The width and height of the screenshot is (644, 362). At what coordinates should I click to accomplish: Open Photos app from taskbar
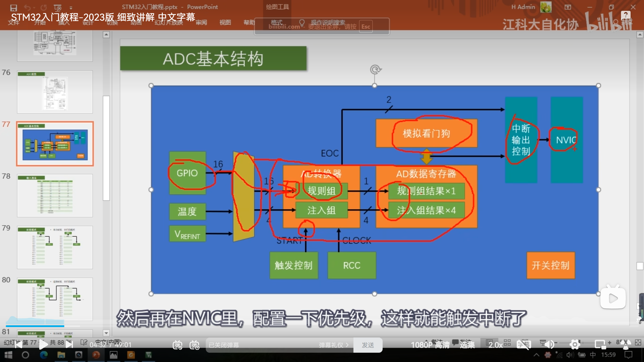tap(113, 355)
